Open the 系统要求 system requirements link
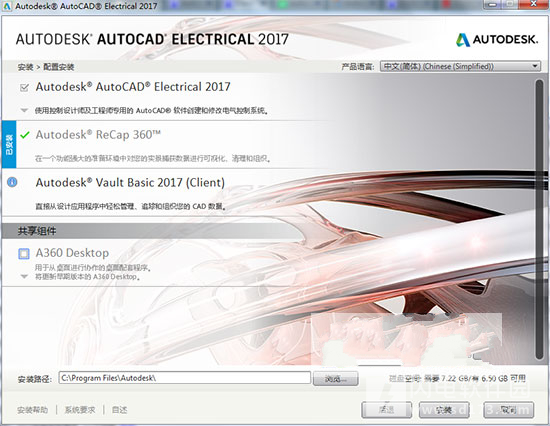This screenshot has height=426, width=550. click(x=80, y=410)
